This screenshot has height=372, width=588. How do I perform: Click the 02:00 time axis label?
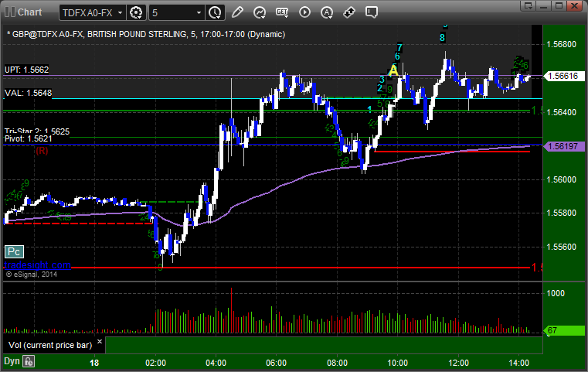155,363
